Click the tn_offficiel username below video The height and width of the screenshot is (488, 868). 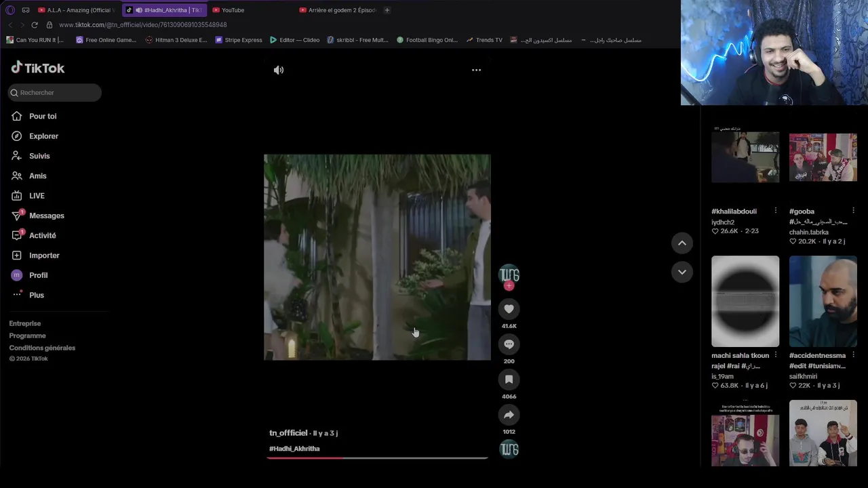pyautogui.click(x=288, y=433)
